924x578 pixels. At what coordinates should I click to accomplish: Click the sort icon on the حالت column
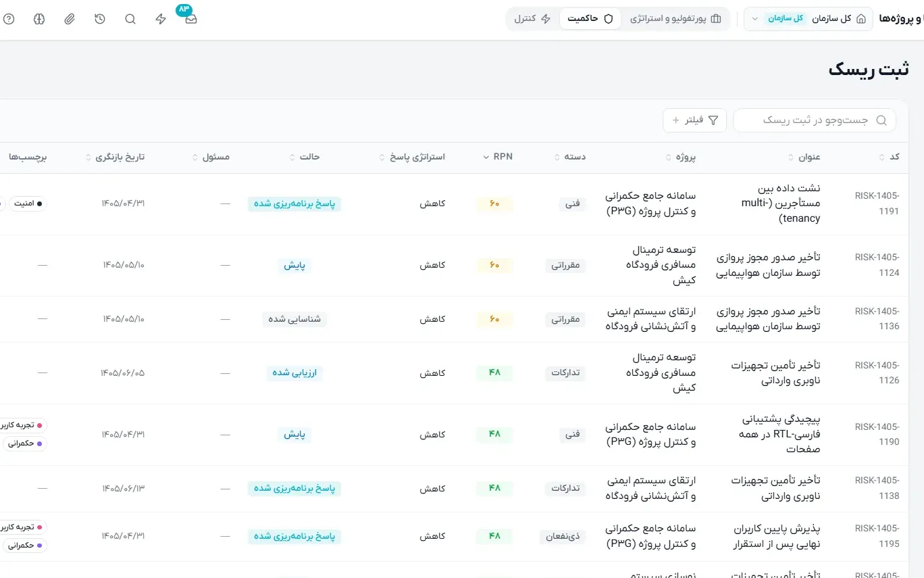pyautogui.click(x=292, y=158)
